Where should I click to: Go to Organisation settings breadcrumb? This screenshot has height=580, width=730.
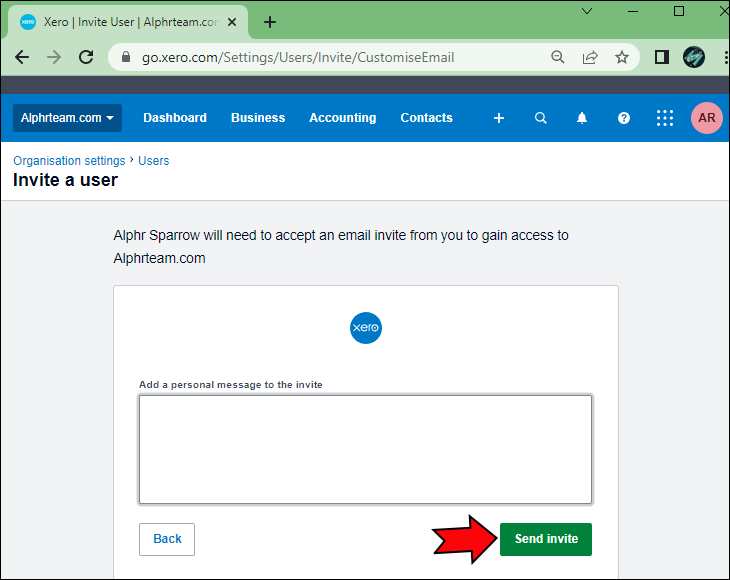(x=69, y=161)
